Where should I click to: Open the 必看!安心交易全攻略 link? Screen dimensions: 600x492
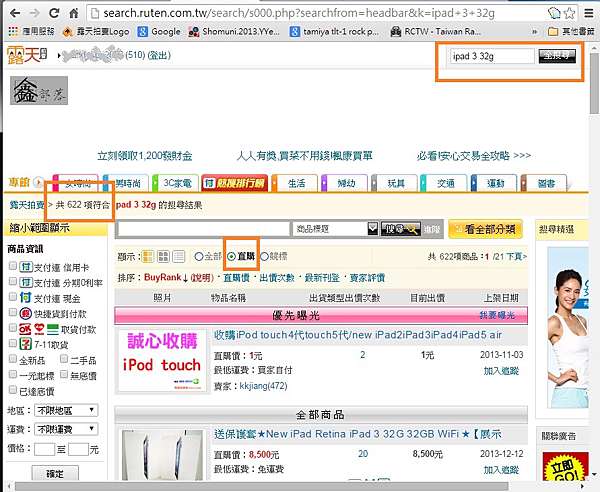[x=473, y=156]
